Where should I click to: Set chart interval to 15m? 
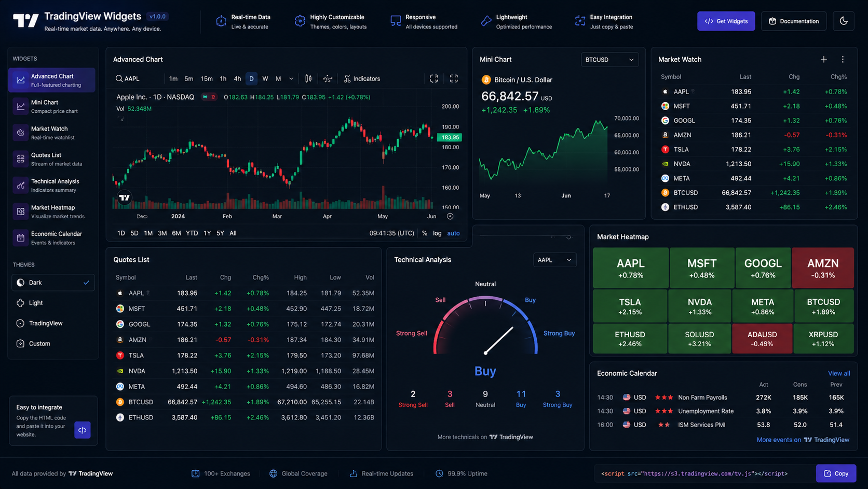coord(207,78)
